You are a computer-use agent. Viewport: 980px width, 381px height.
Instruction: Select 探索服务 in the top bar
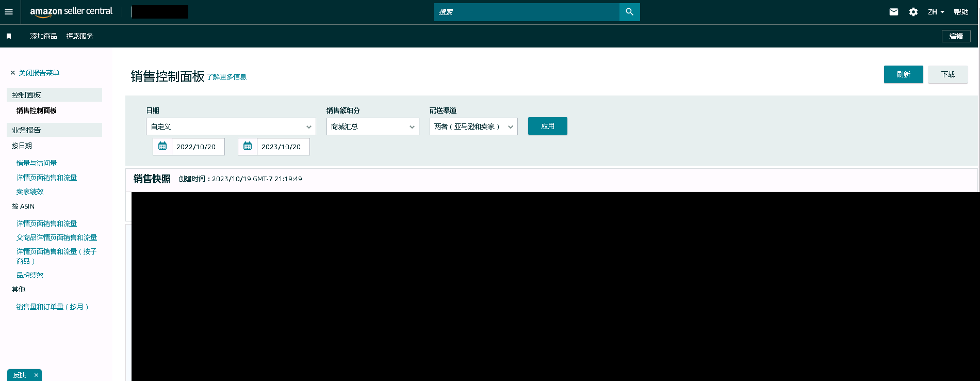[x=80, y=36]
